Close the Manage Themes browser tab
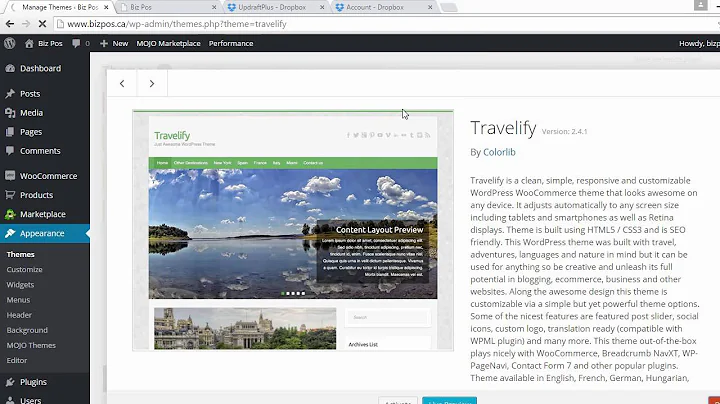 107,7
